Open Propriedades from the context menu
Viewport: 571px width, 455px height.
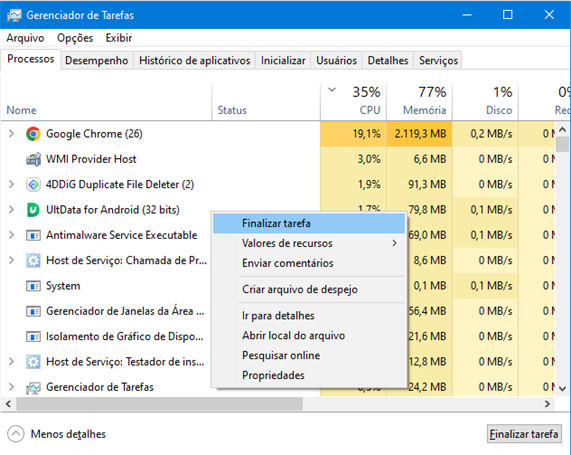309,375
